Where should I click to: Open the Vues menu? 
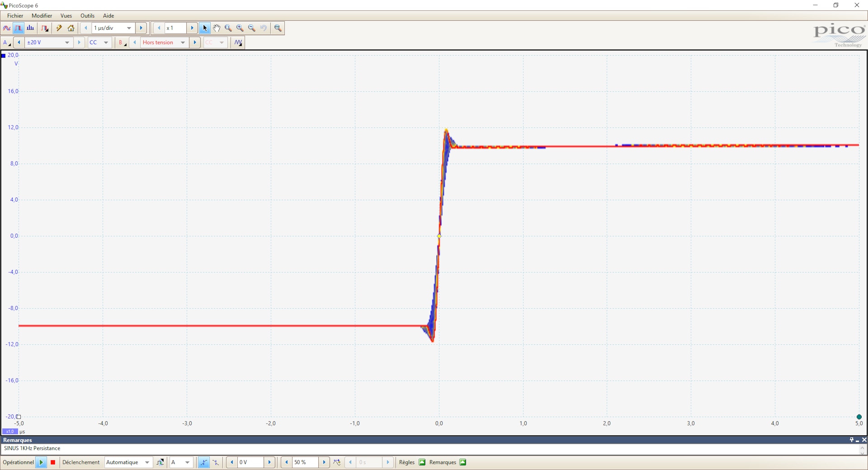tap(66, 16)
